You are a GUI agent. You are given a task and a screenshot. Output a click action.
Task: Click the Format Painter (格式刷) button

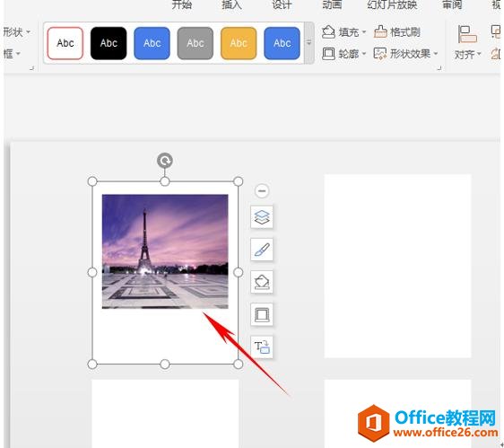pyautogui.click(x=397, y=31)
